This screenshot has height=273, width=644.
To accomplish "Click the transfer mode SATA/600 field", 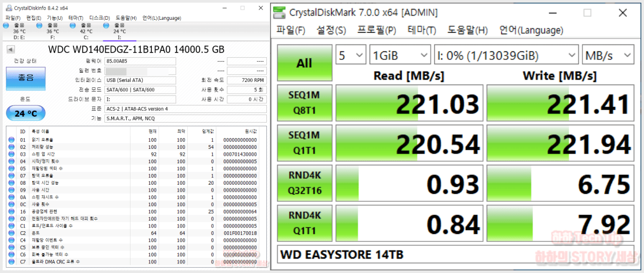I will 140,89.
